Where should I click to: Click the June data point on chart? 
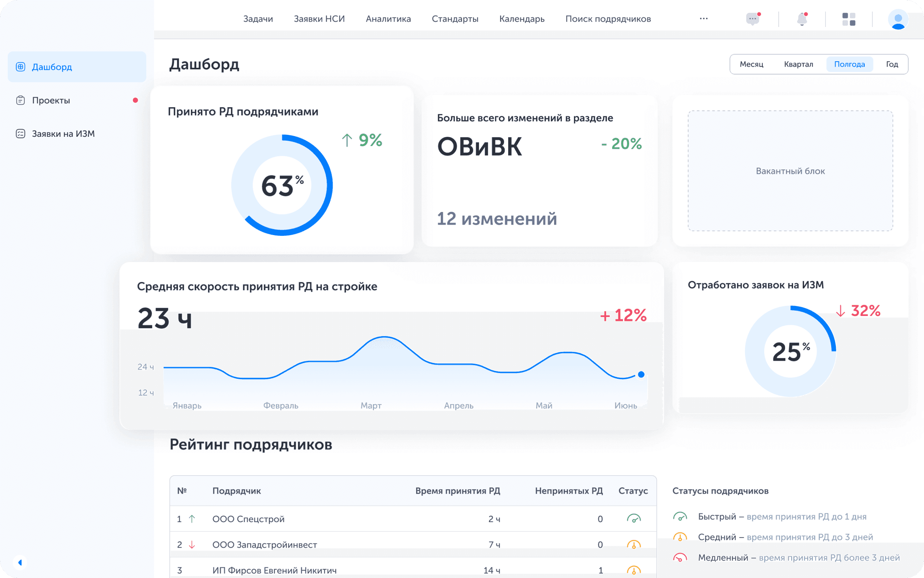tap(641, 374)
